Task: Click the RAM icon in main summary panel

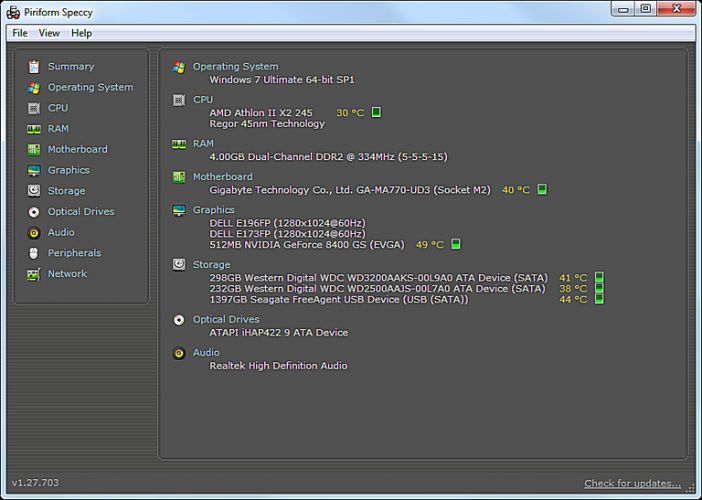Action: coord(179,144)
